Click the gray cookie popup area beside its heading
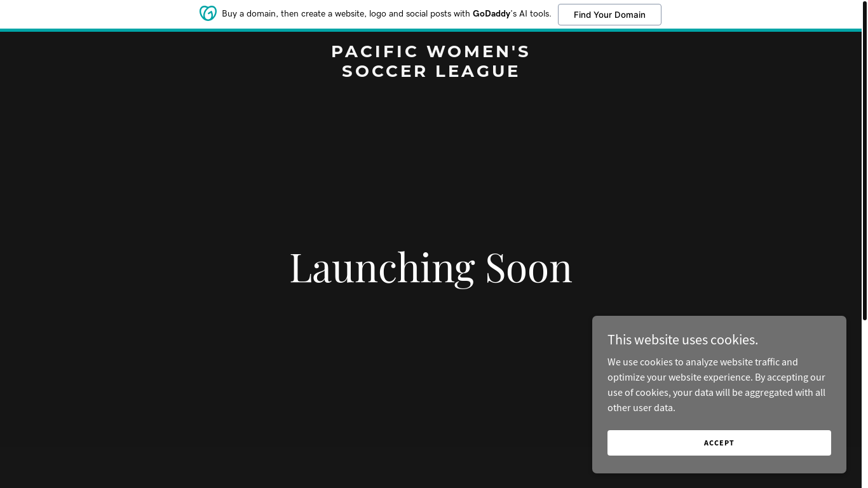 (801, 339)
